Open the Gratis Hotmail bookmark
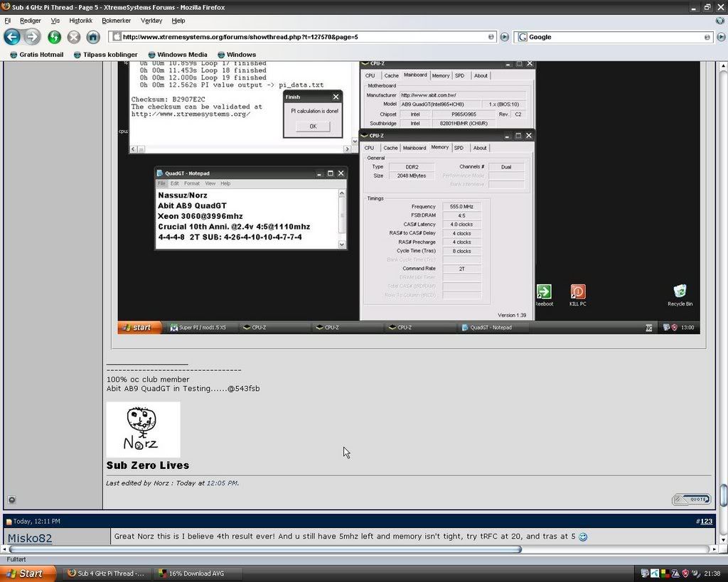 click(x=37, y=54)
